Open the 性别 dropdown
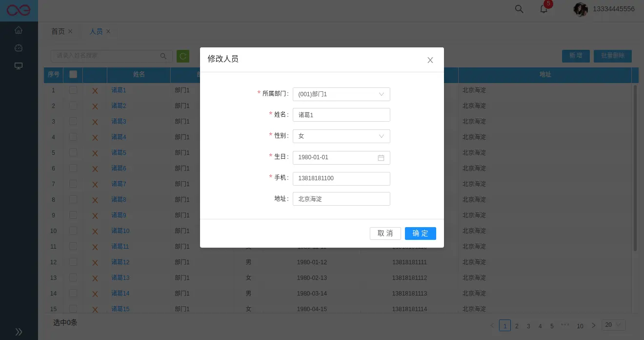Image resolution: width=644 pixels, height=340 pixels. tap(342, 136)
